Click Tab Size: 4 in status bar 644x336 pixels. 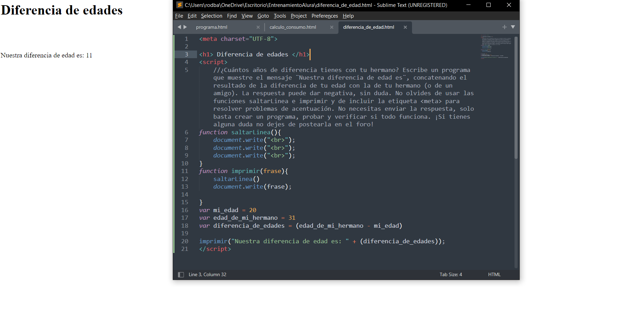tap(451, 275)
